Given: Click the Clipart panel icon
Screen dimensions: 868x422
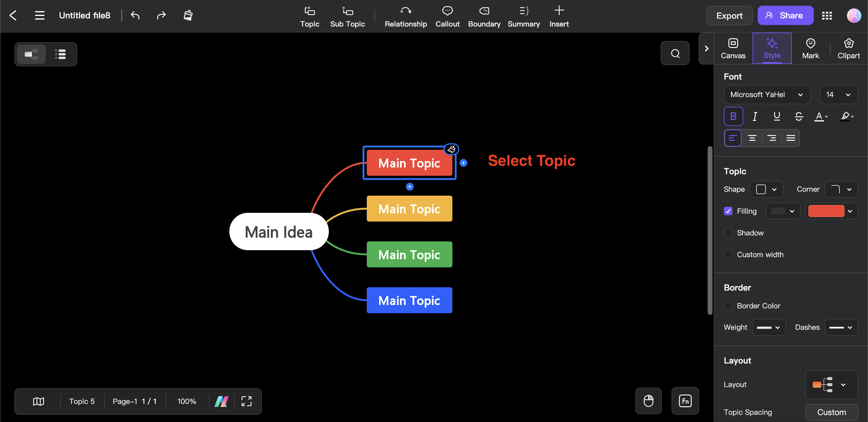Looking at the screenshot, I should click(x=849, y=49).
